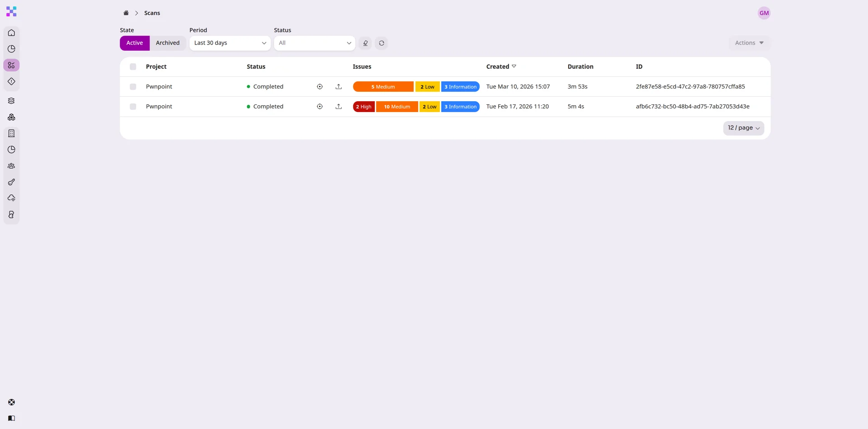Screen dimensions: 868x429
Task: Click the cloud icon in the sidebar
Action: [x=11, y=198]
